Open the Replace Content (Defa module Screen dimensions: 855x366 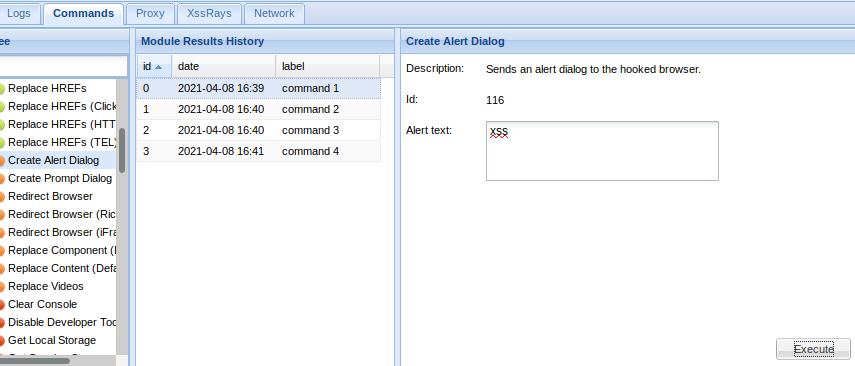pyautogui.click(x=62, y=268)
